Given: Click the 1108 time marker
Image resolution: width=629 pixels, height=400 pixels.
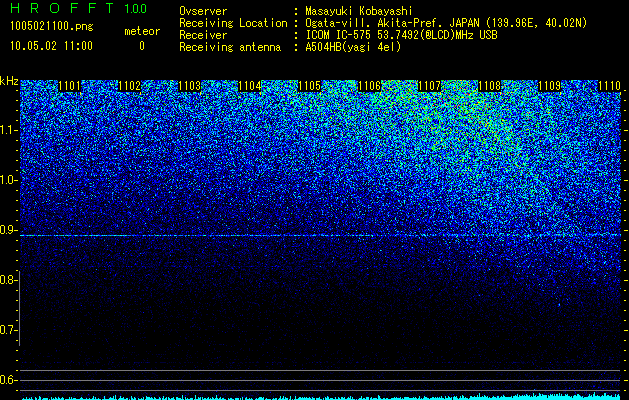Looking at the screenshot, I should click(489, 86).
